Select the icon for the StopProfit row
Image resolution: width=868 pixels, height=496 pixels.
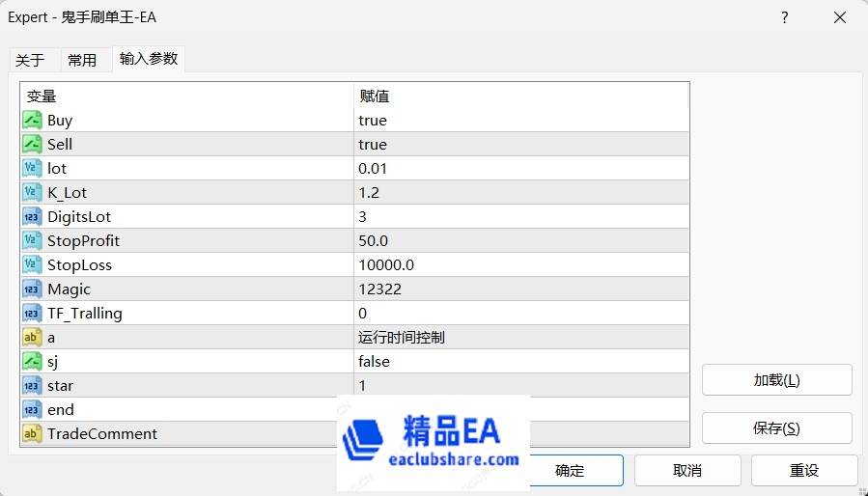(32, 241)
